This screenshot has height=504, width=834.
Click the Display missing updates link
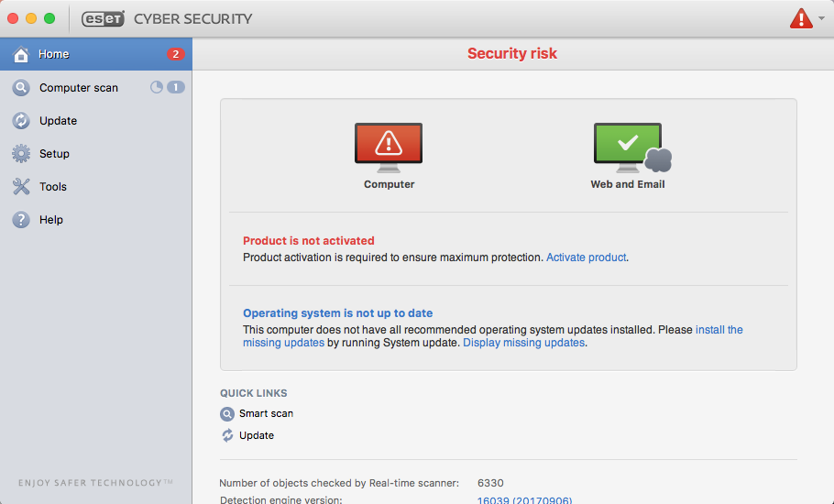[x=523, y=343]
